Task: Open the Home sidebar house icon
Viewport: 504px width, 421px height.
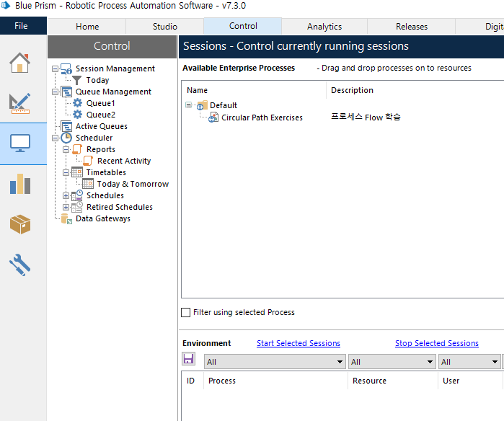Action: coord(20,63)
